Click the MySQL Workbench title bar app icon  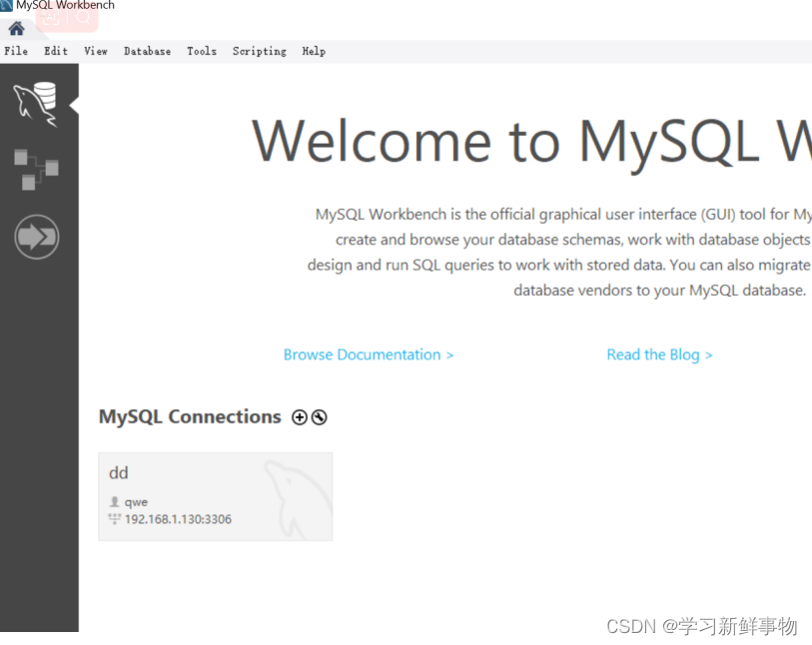pos(6,5)
